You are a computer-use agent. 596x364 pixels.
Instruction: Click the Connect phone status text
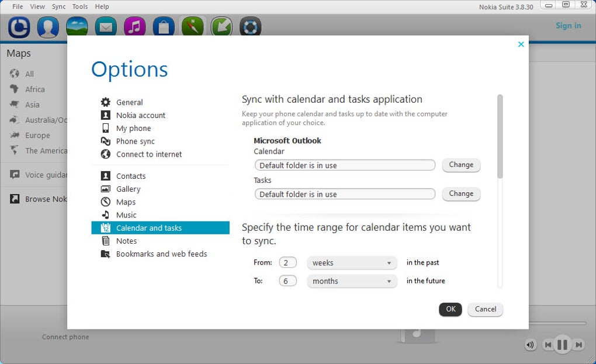[x=65, y=337]
